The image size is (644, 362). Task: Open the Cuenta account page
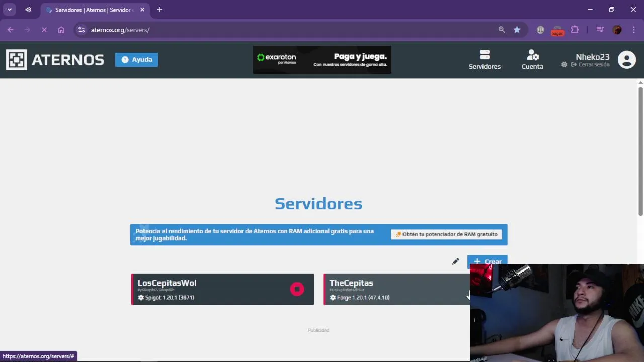click(x=532, y=60)
